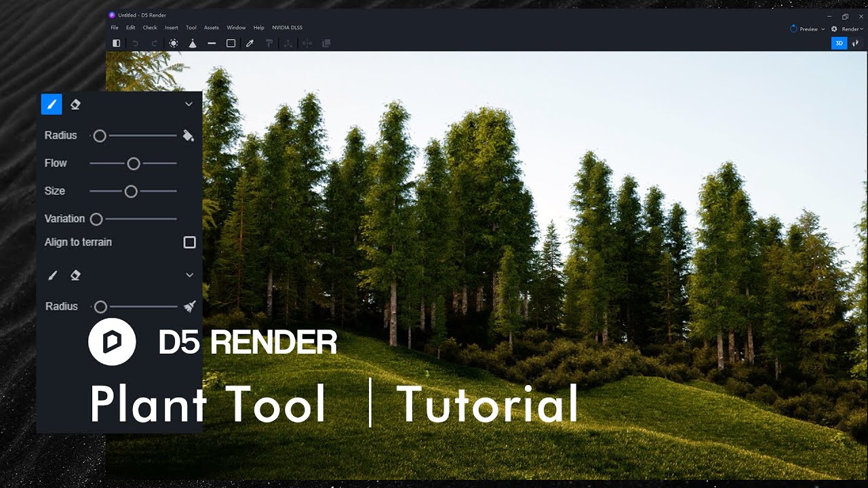Click the Flow slider handle
868x488 pixels.
coord(134,163)
